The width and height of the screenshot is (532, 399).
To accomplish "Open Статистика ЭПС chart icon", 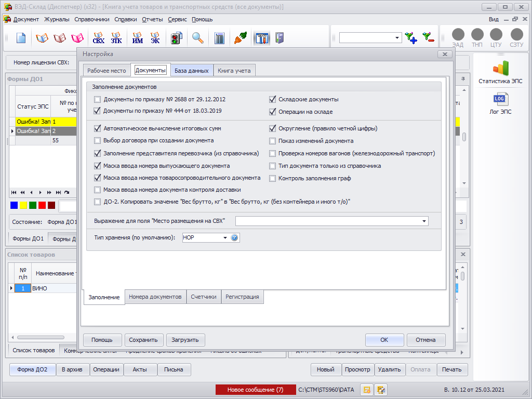I will point(500,68).
